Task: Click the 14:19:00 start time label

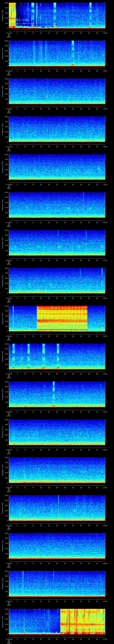Action: [x=9, y=223]
